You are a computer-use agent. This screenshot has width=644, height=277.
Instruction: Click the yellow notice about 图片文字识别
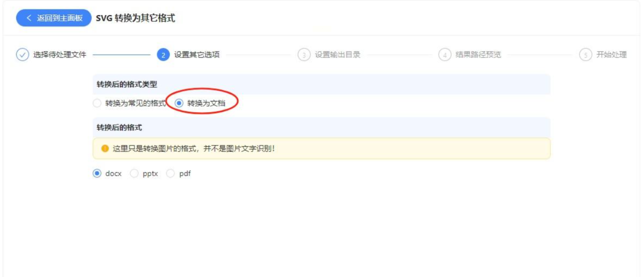(322, 149)
